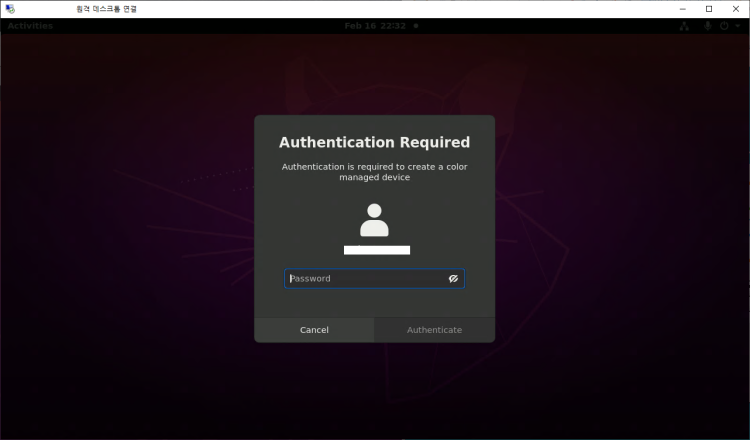Click the Remote Desktop window title text

click(107, 8)
